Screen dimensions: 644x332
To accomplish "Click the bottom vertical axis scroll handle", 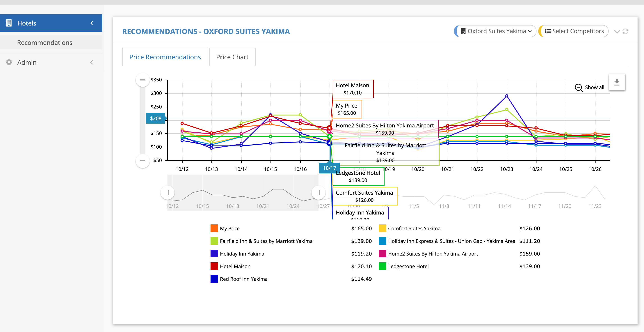I will click(142, 161).
